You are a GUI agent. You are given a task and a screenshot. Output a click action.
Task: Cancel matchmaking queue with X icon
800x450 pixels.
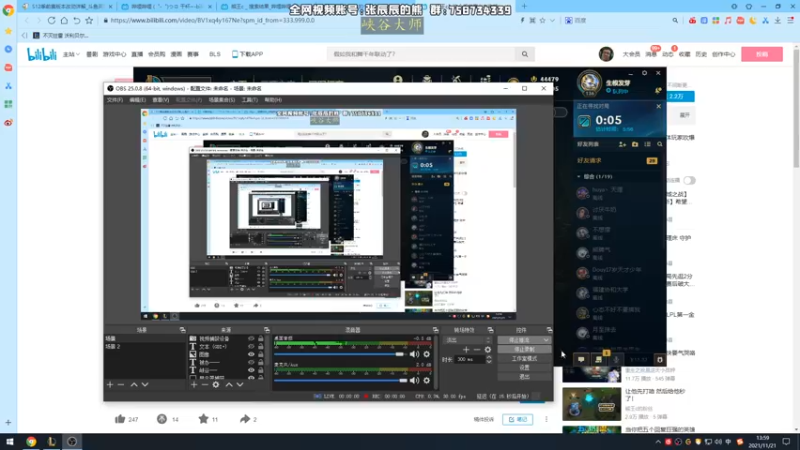659,106
